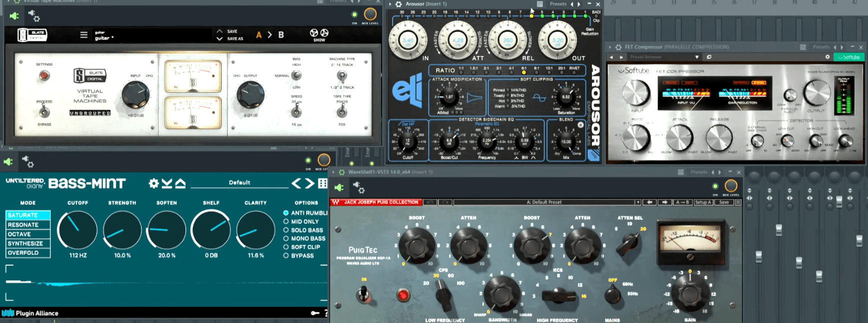Viewport: 868px width, 323px height.
Task: Click Plugin Alliance key icon
Action: [315, 313]
